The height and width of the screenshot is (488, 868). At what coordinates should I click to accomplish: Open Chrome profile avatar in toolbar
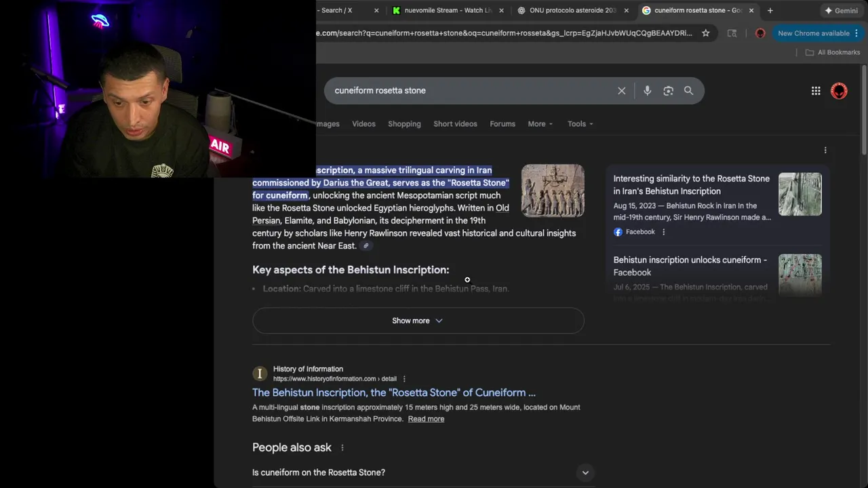pos(760,33)
